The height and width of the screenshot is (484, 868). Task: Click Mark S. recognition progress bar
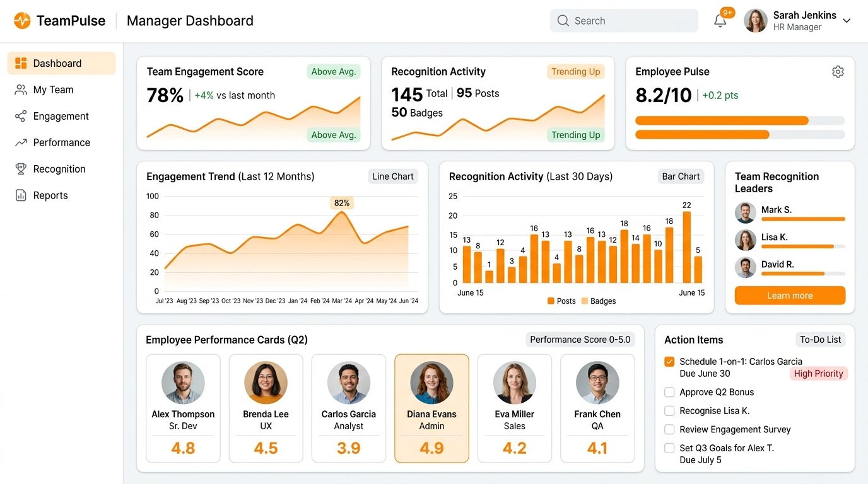coord(803,219)
